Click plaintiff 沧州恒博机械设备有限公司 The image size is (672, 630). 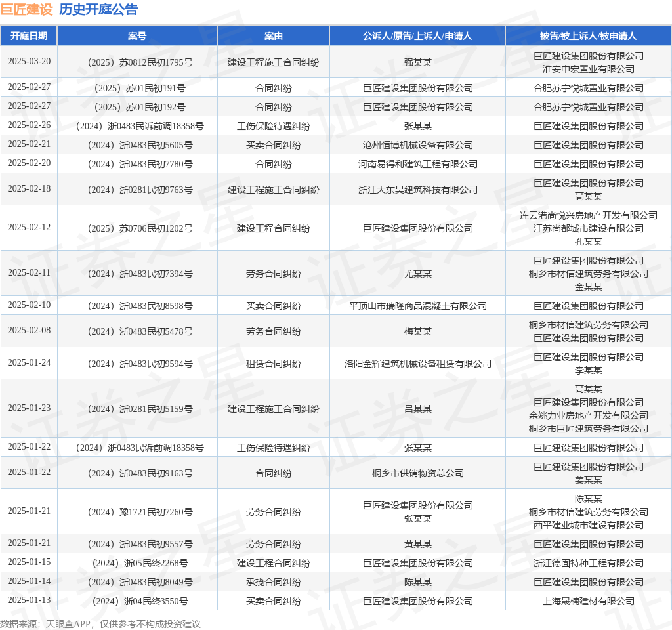pyautogui.click(x=418, y=145)
